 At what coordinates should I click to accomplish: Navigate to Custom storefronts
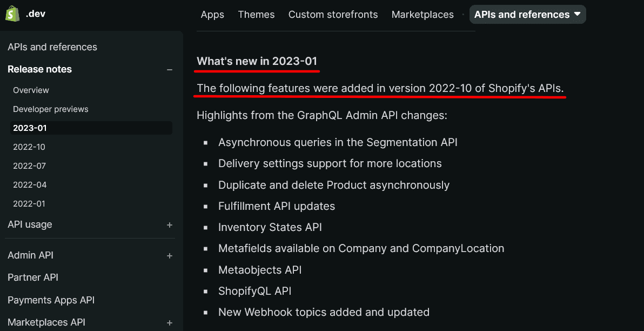tap(333, 15)
